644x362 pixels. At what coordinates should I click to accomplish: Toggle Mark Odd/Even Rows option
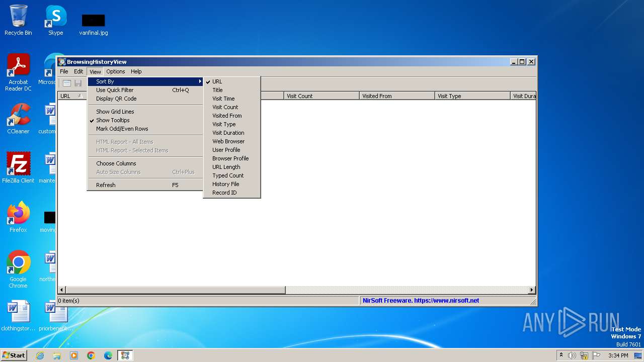(x=145, y=129)
